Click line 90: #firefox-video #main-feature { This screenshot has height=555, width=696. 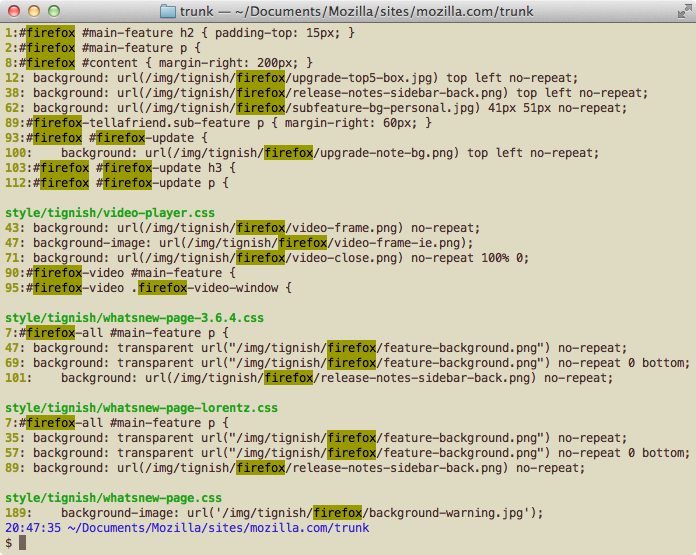(120, 273)
